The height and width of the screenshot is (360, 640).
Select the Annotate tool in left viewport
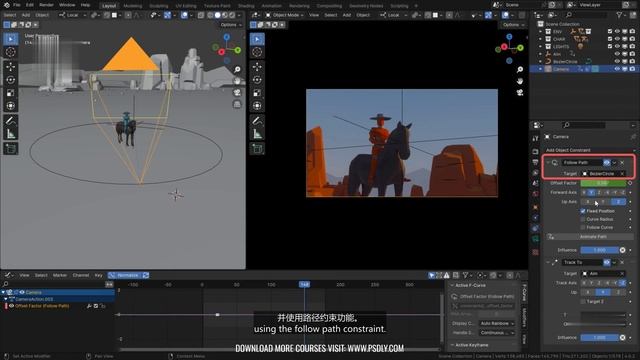coord(11,120)
